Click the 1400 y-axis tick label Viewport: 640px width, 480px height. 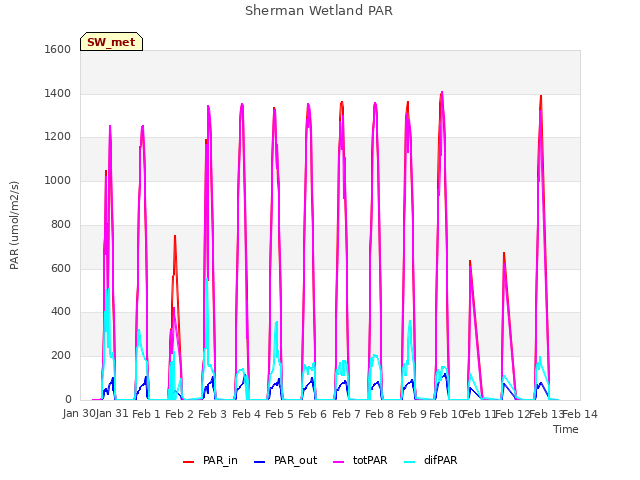pos(58,93)
